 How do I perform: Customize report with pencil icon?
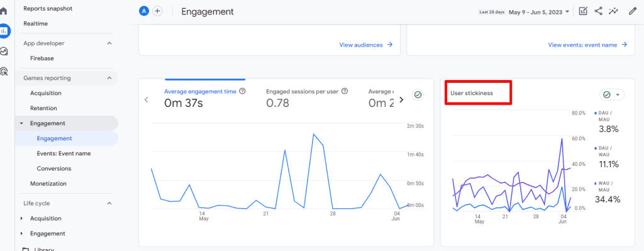point(633,11)
